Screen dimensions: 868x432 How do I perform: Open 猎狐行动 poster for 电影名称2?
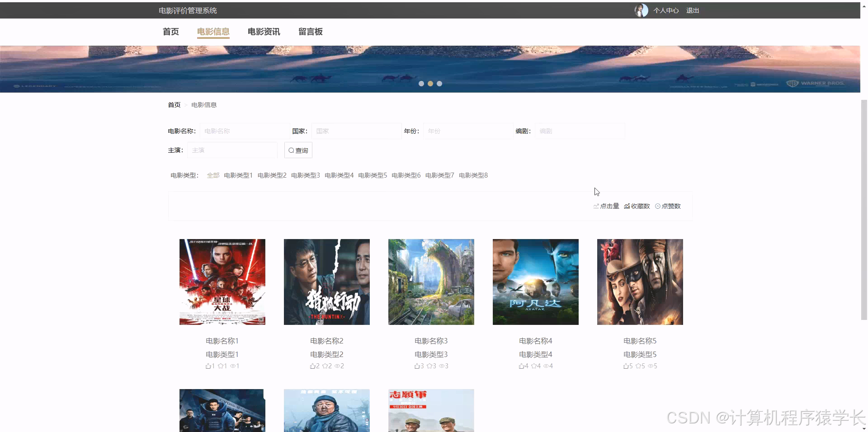[x=327, y=282]
